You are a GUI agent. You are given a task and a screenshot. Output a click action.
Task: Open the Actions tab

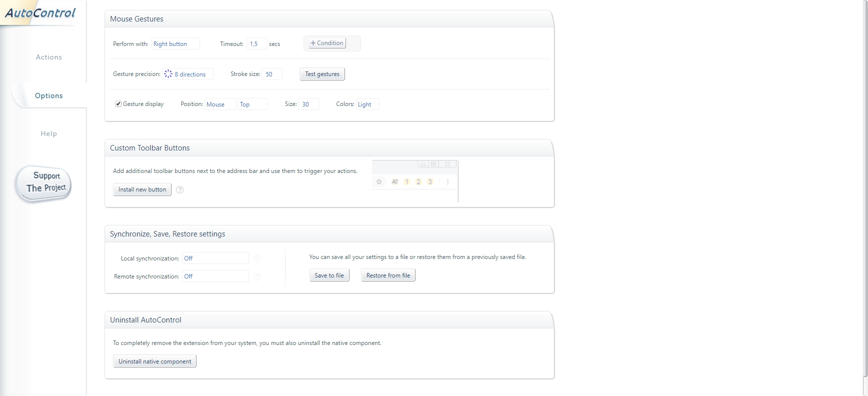click(x=49, y=57)
